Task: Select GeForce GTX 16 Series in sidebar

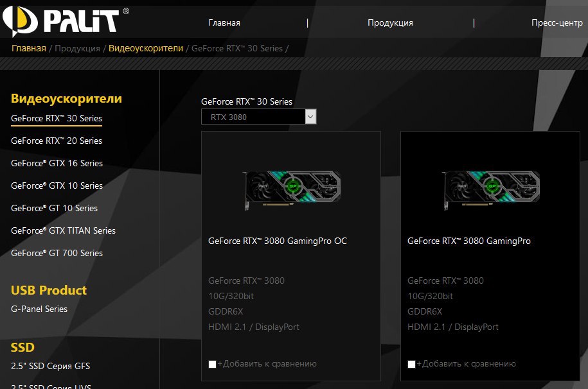Action: 57,164
